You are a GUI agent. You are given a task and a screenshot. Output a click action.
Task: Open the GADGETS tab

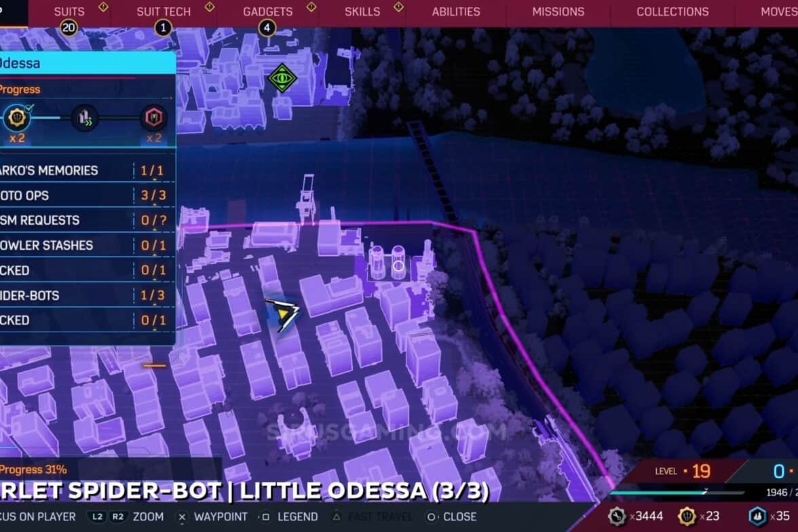tap(267, 12)
